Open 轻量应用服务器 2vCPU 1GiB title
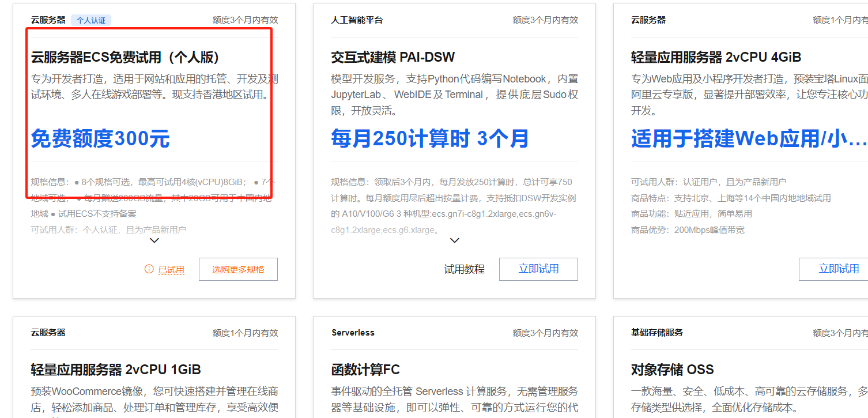868x418 pixels. 116,370
